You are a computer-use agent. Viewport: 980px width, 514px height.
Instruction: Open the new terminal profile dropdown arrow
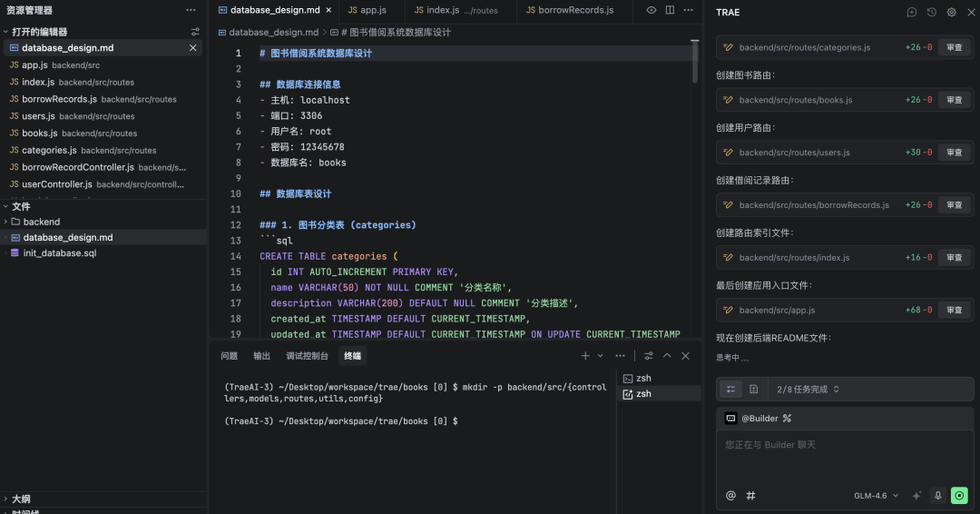click(600, 356)
